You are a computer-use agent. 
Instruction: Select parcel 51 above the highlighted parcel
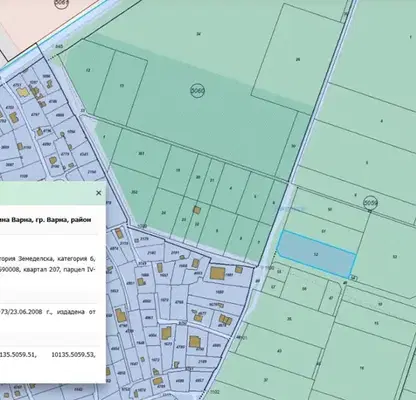click(323, 231)
